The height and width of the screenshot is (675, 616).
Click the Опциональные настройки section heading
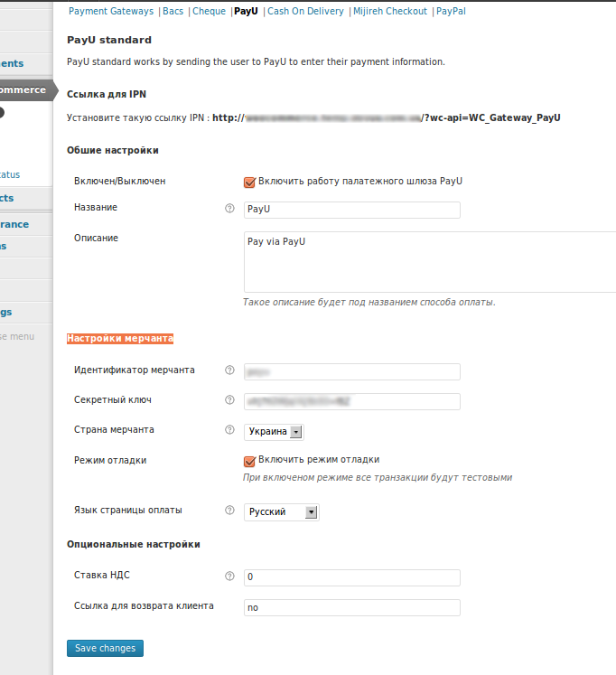tap(134, 544)
